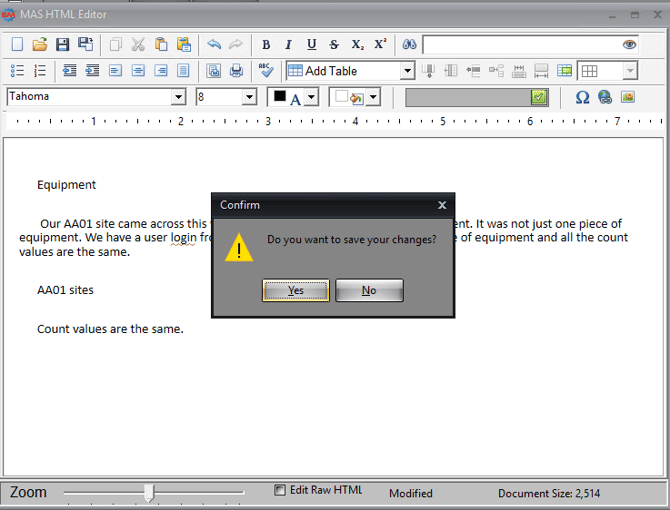Open the Add Table dropdown

[407, 71]
